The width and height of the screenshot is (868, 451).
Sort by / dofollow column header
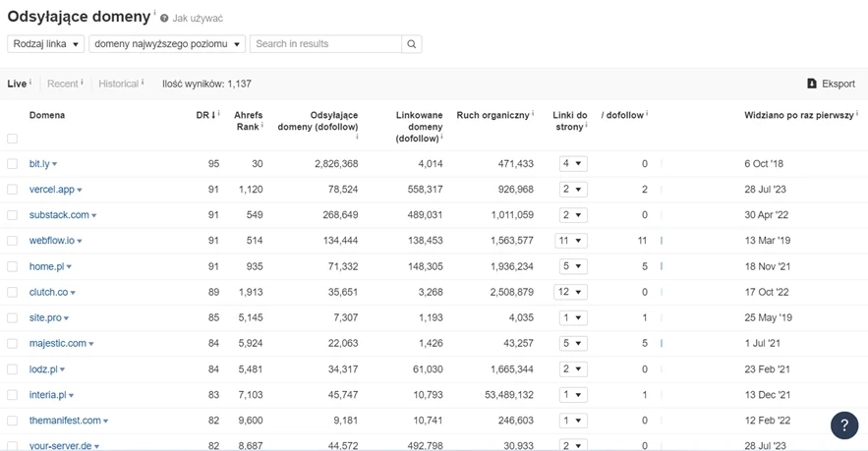pos(622,115)
